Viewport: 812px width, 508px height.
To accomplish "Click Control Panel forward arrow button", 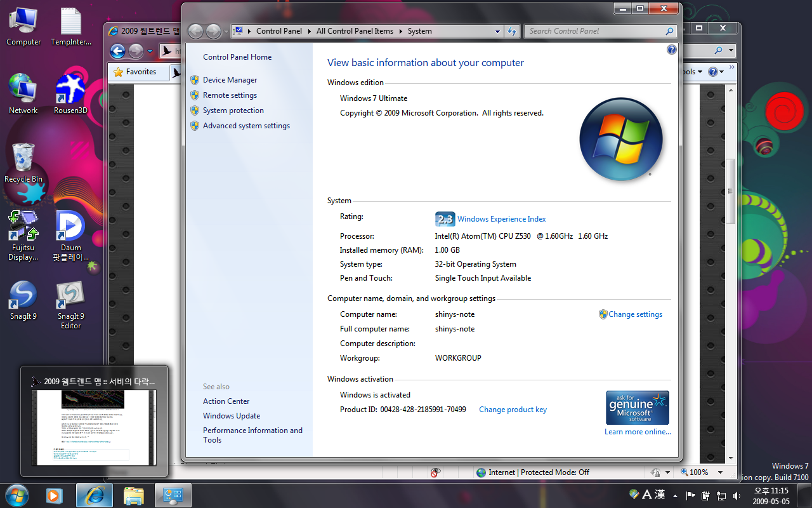I will point(213,31).
